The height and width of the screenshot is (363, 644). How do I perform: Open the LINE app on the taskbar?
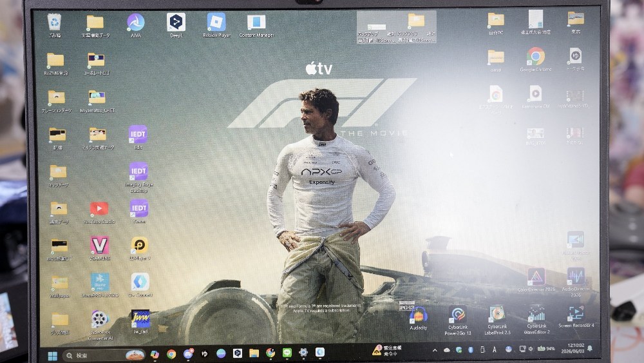tap(287, 353)
